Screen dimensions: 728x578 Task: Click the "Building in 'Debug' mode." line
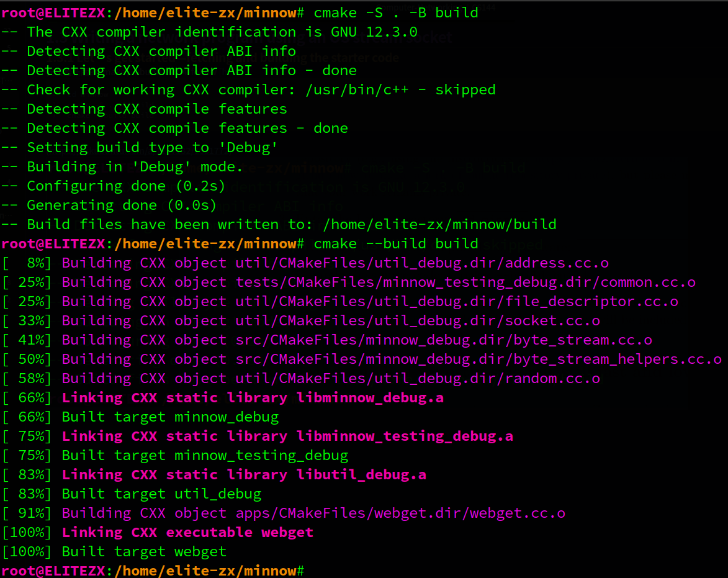[x=122, y=166]
